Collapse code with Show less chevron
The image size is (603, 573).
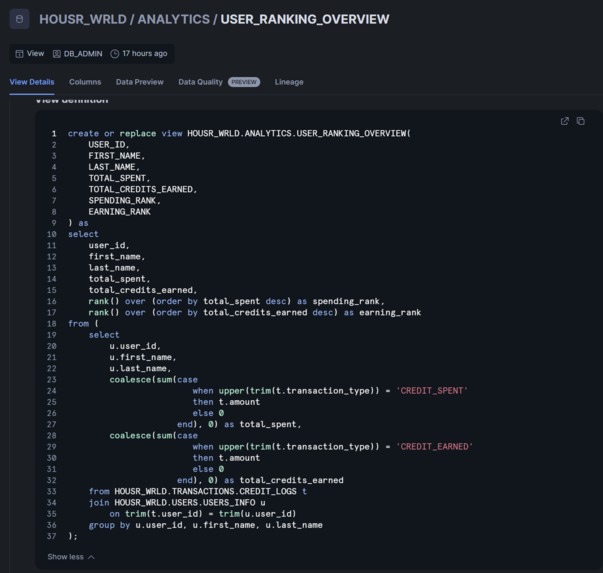click(x=91, y=557)
